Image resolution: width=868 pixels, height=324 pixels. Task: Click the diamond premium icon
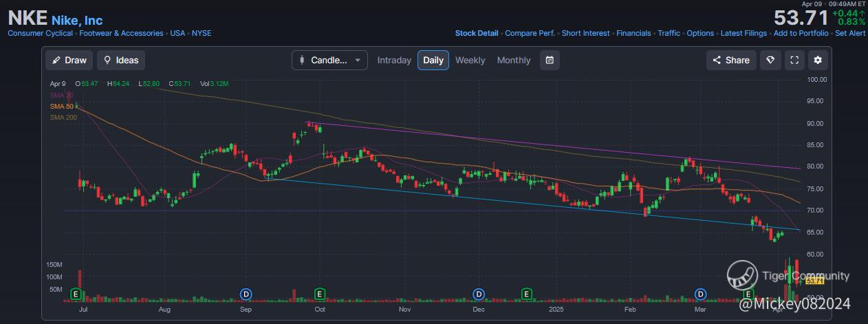pyautogui.click(x=770, y=60)
